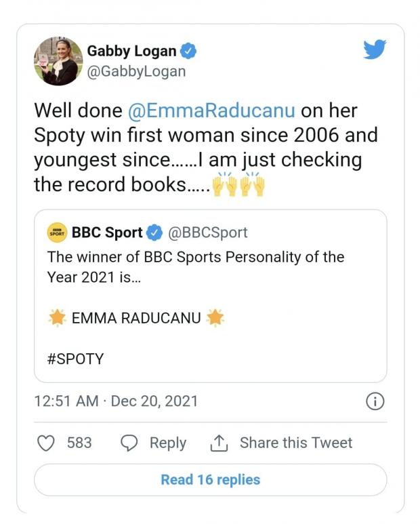
Task: Click the BBC Sport avatar logo
Action: [x=57, y=233]
